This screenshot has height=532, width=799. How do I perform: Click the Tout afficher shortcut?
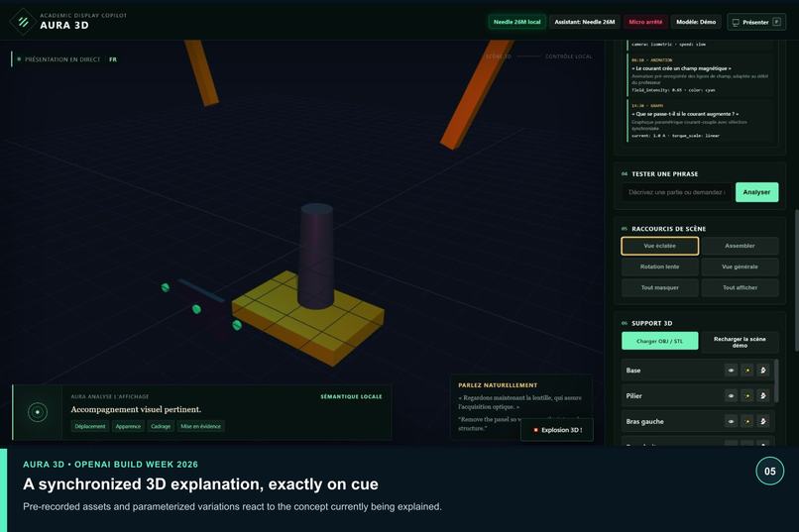pos(740,287)
